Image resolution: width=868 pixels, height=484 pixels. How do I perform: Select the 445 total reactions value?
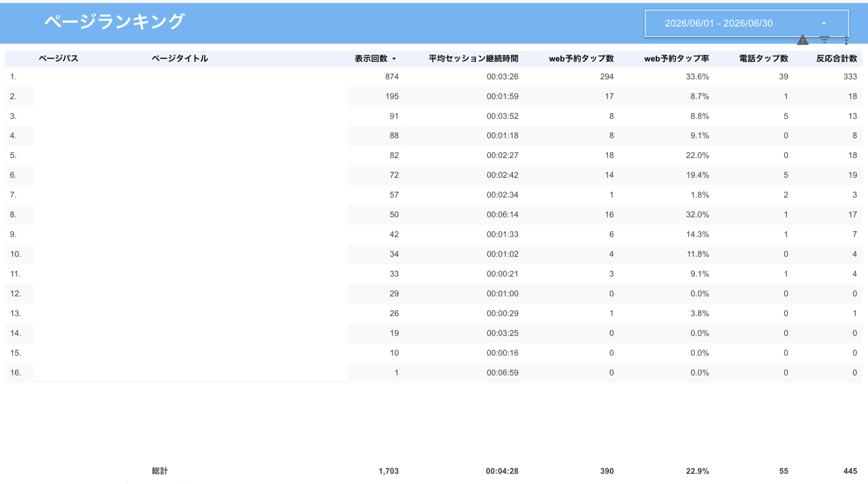coord(850,471)
